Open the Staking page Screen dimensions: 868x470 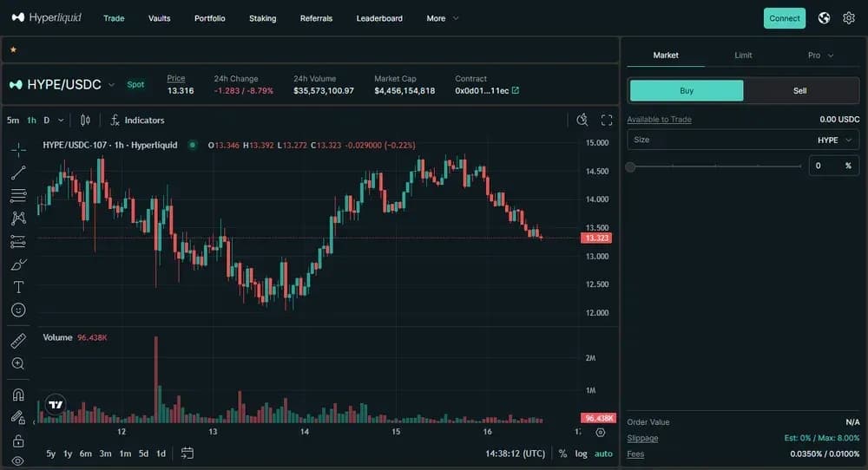(262, 18)
